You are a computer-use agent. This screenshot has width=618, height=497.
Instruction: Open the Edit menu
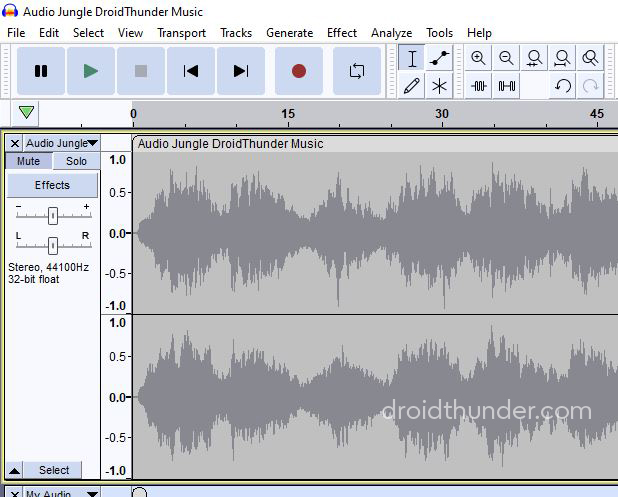(x=49, y=33)
